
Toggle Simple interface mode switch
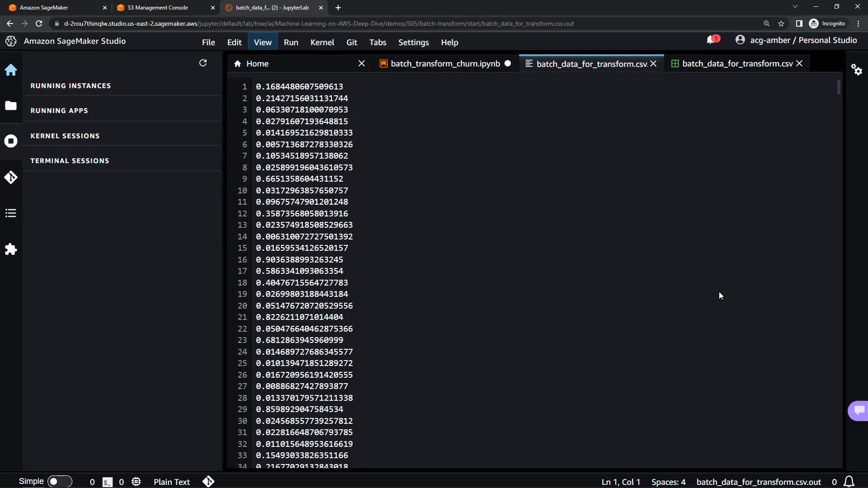(x=59, y=482)
